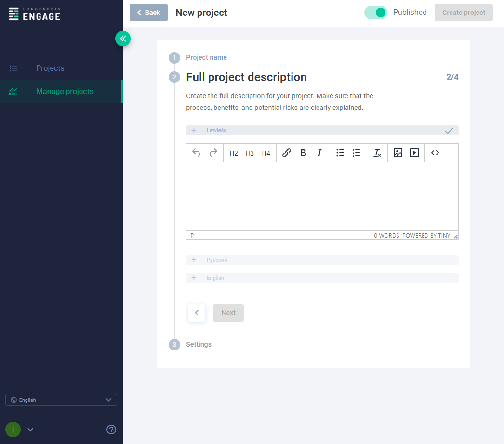Viewport: 504px width, 444px height.
Task: Clear formatting with the Tx icon
Action: tap(377, 153)
